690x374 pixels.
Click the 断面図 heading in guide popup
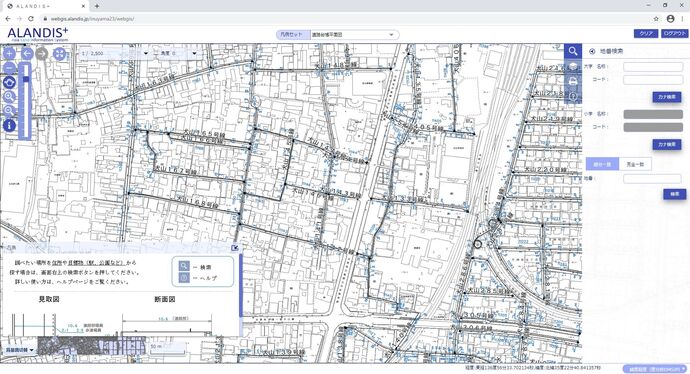tap(165, 299)
